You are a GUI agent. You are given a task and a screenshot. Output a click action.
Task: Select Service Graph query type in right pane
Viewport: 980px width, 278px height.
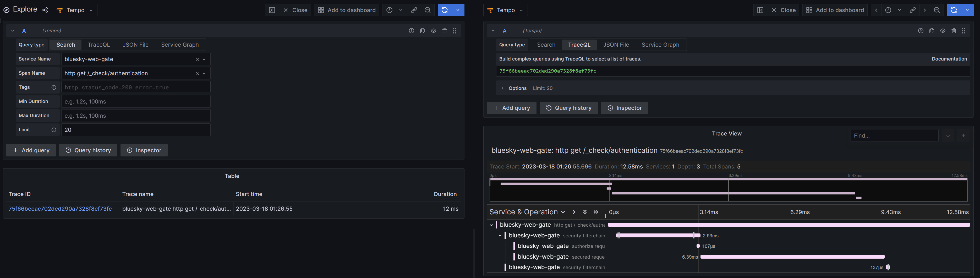click(660, 45)
